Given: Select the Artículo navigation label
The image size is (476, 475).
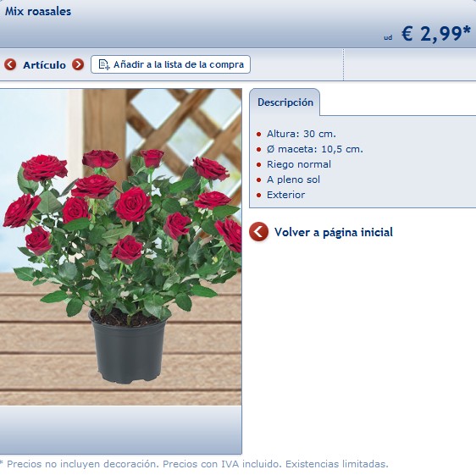Looking at the screenshot, I should click(x=44, y=65).
